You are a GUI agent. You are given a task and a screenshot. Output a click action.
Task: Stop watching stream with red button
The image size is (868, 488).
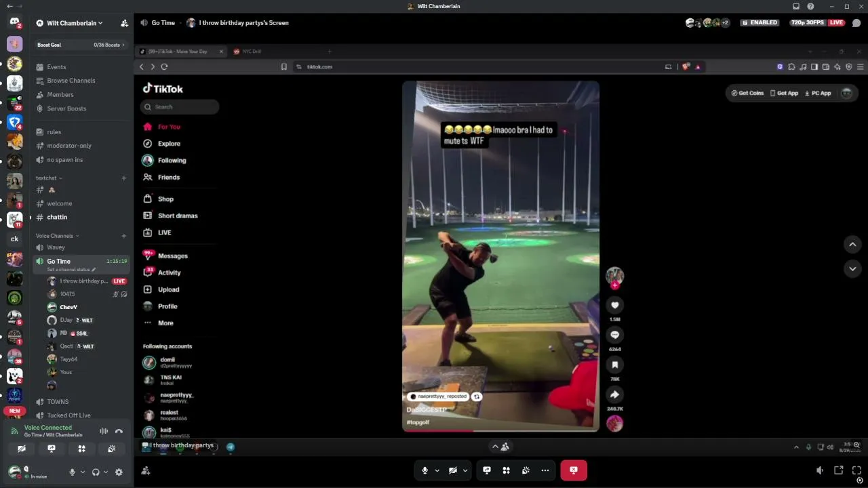[x=574, y=470]
